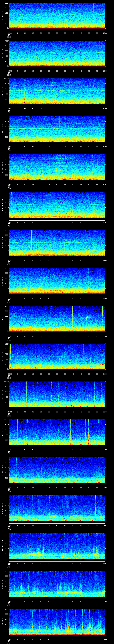Click the 17:00 end time label
The height and width of the screenshot is (644, 114).
[105, 109]
